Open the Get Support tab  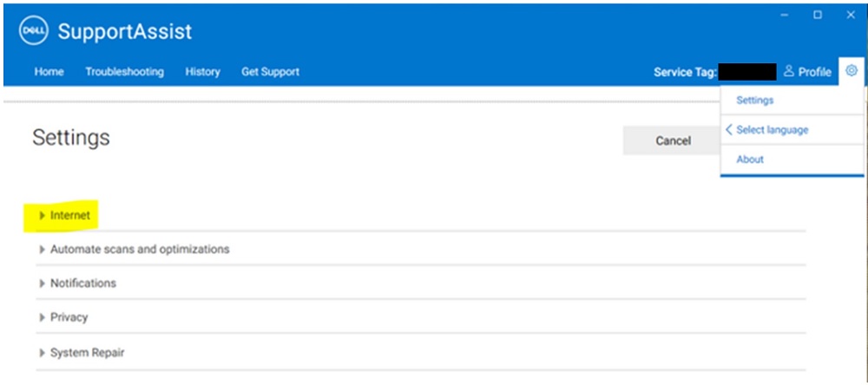click(270, 71)
